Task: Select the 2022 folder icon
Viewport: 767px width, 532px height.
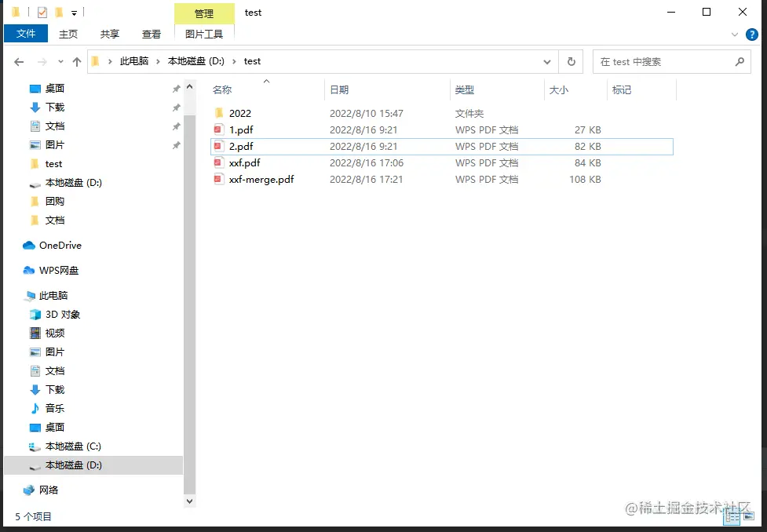Action: click(x=219, y=113)
